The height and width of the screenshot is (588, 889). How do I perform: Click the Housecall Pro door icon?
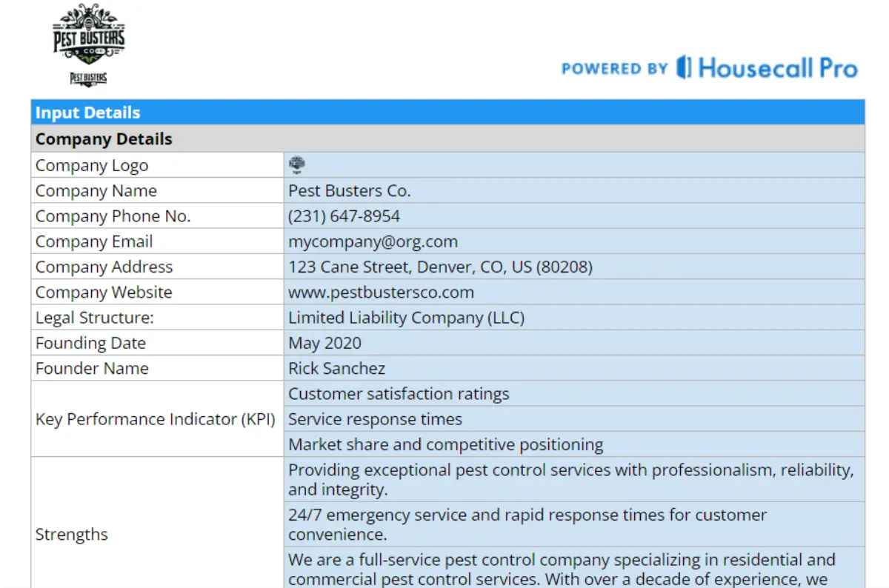pos(684,68)
